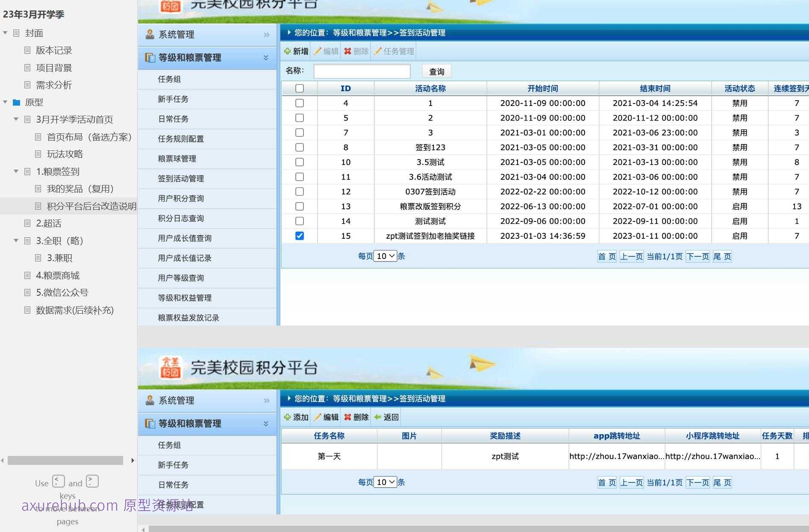Image resolution: width=809 pixels, height=532 pixels.
Task: Select the 编辑 (edit) pencil icon
Action: [x=318, y=51]
